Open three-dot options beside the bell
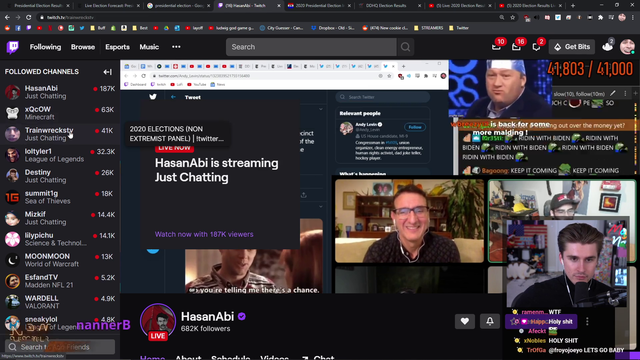This screenshot has width=640, height=360. (x=587, y=321)
